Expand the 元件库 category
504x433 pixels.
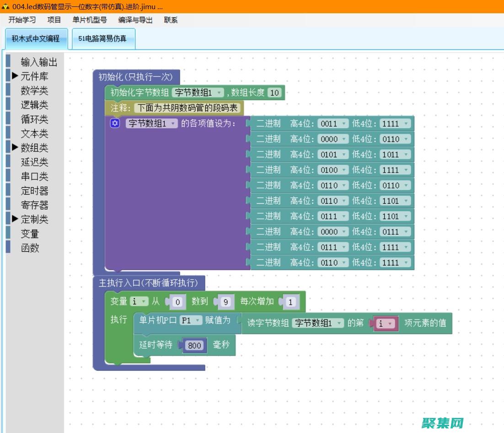pos(15,76)
